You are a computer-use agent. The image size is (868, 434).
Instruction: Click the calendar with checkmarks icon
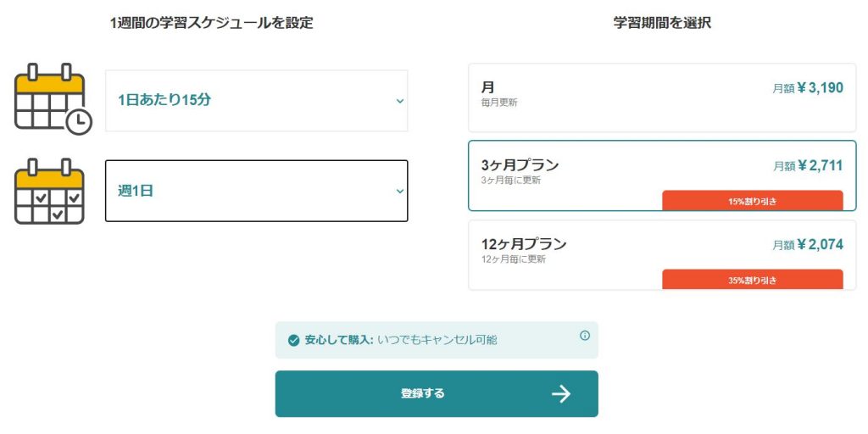(x=49, y=192)
